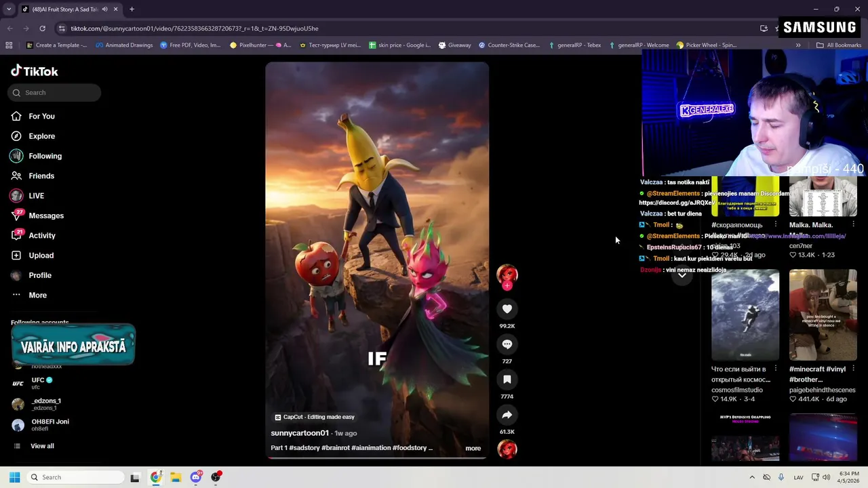Open a new browser tab with plus

[132, 9]
